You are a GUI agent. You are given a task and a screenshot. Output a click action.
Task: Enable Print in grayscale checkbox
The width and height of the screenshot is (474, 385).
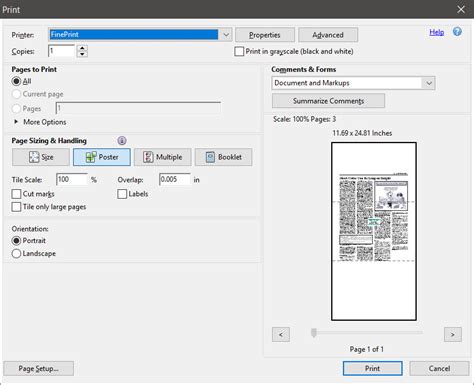click(x=239, y=51)
